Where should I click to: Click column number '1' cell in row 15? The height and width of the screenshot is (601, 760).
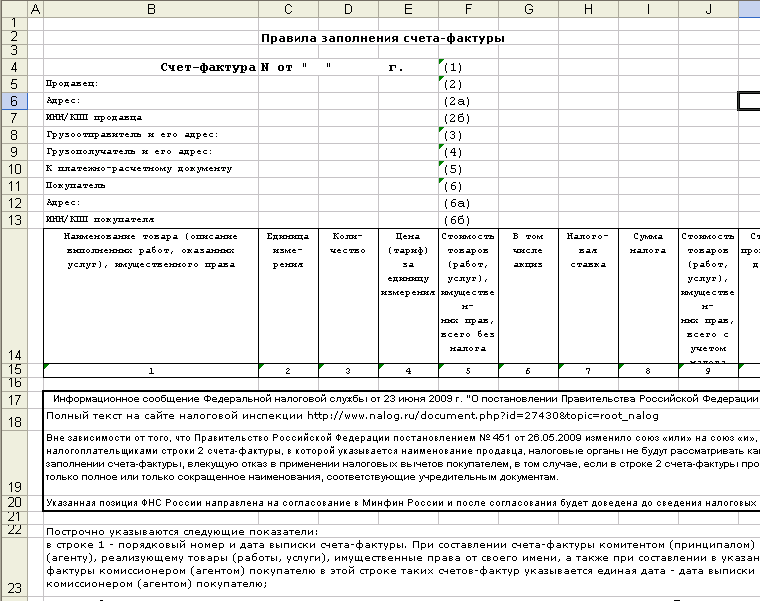[151, 370]
